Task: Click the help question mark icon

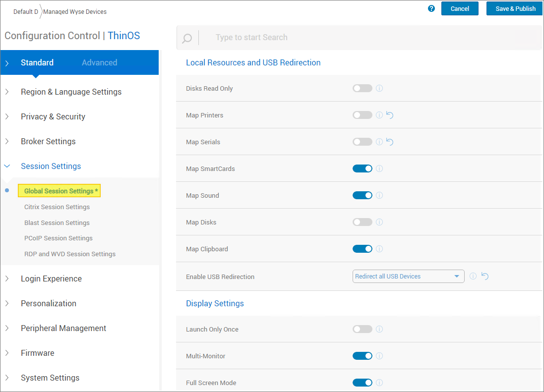Action: click(x=431, y=8)
